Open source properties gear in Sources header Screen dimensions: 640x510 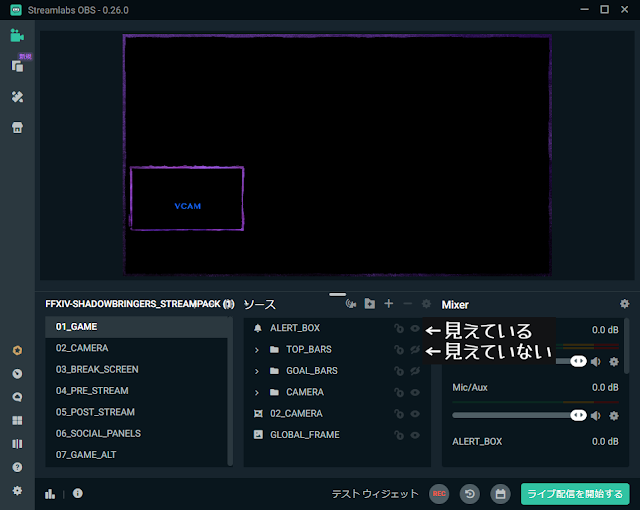tap(426, 304)
